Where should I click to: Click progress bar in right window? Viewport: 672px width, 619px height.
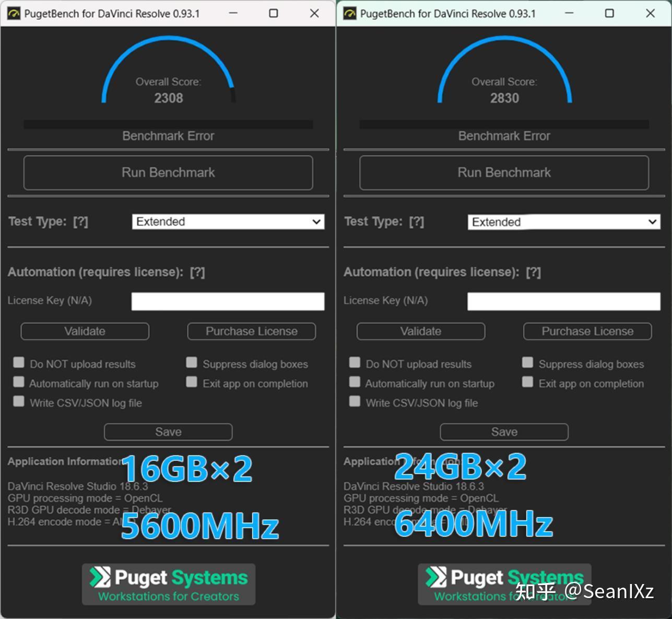tap(504, 124)
